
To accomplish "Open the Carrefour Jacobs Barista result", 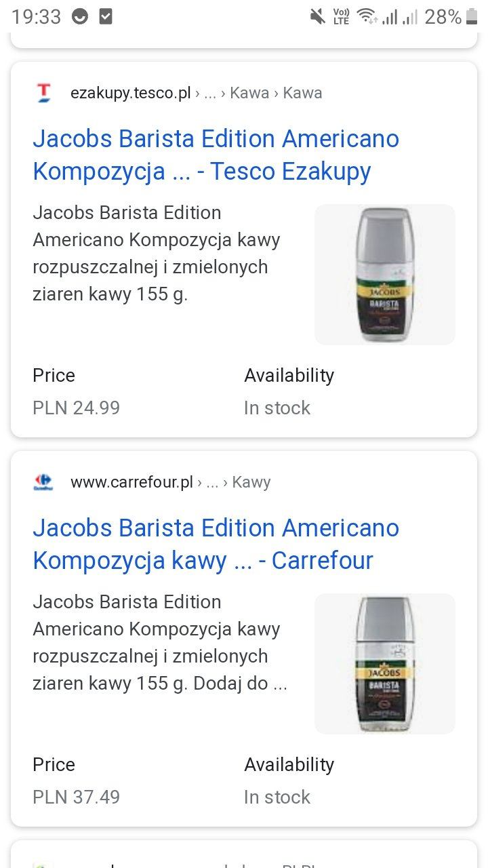I will 216,545.
